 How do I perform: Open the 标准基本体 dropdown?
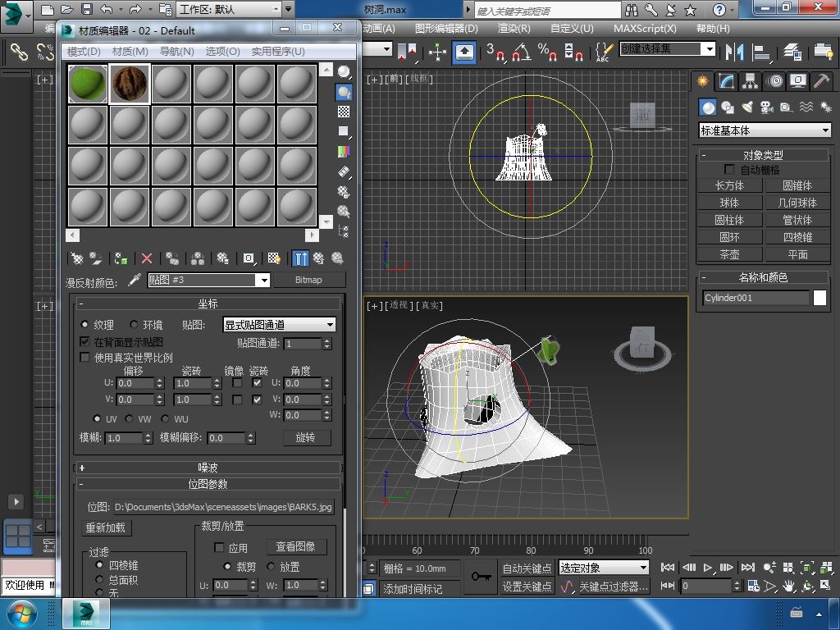coord(765,130)
